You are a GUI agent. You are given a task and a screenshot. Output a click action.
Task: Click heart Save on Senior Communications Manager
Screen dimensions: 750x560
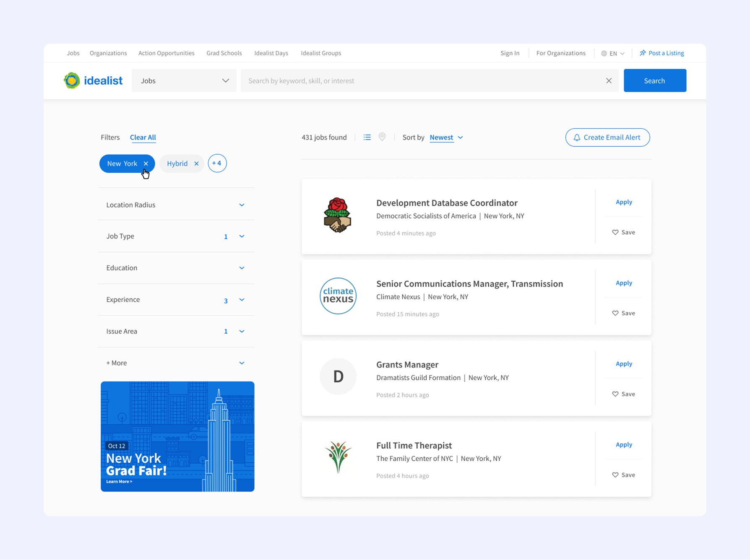(624, 313)
